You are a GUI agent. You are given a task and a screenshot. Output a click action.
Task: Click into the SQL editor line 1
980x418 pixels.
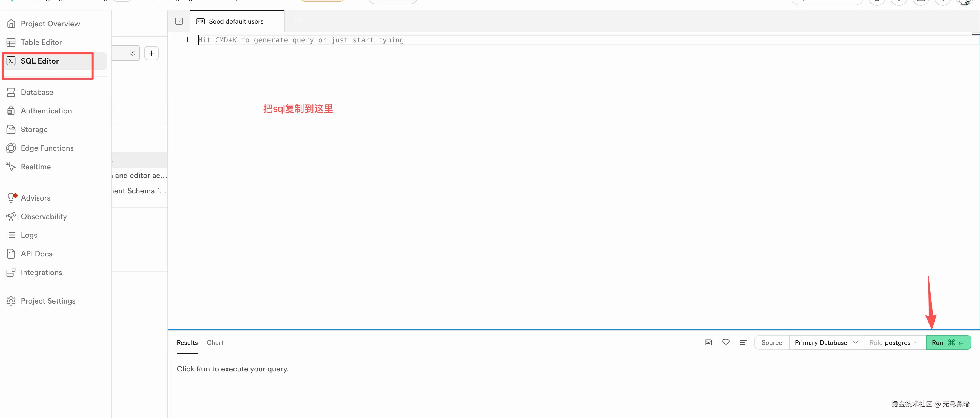457,40
